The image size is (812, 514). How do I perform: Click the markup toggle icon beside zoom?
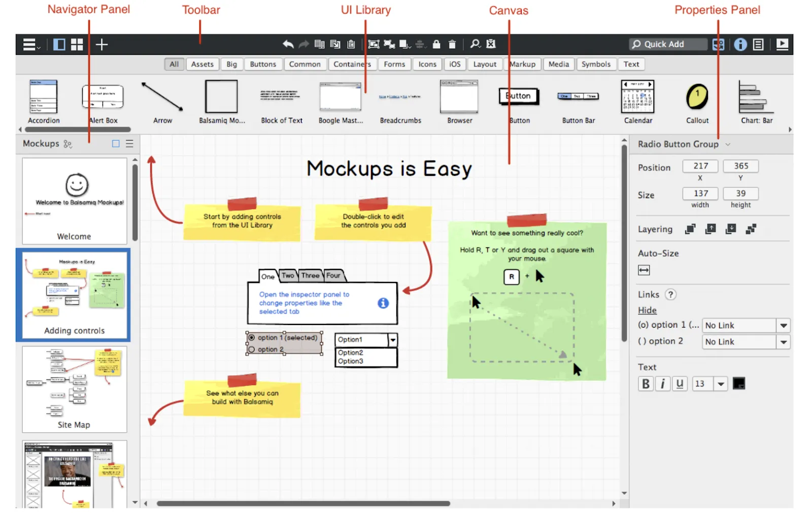click(x=491, y=44)
